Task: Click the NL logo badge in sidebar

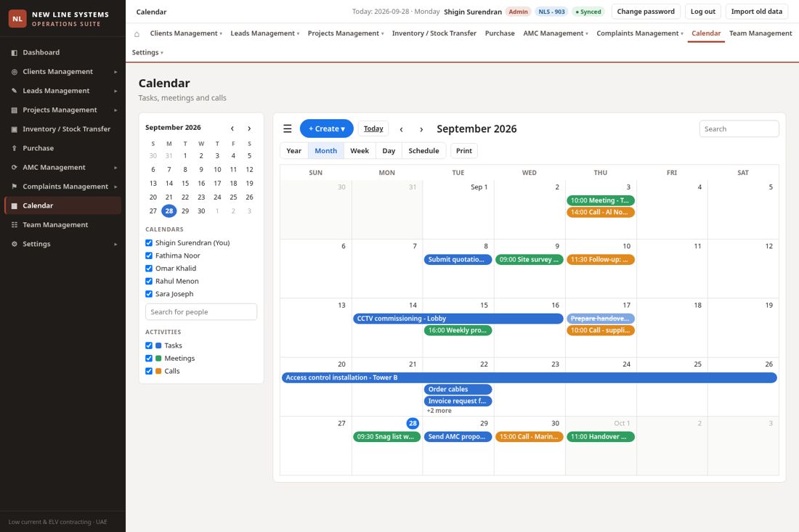Action: pos(17,19)
